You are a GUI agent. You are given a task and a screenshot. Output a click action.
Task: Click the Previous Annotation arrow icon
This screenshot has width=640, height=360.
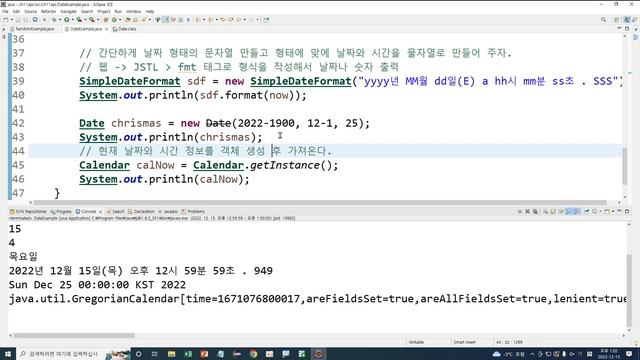pos(211,20)
